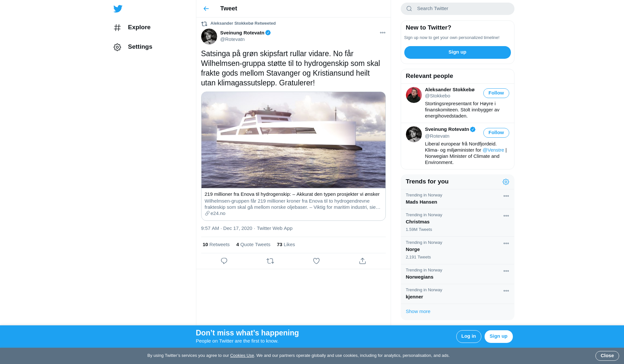Image resolution: width=624 pixels, height=364 pixels.
Task: Follow Sveinung Rotevatn
Action: [496, 133]
